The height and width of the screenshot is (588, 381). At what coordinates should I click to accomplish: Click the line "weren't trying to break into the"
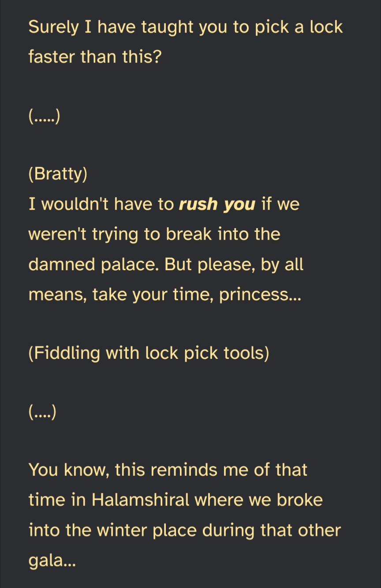(x=154, y=234)
